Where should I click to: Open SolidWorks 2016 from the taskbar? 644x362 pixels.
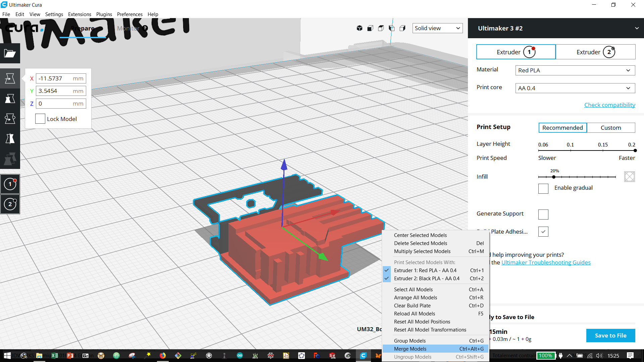332,356
